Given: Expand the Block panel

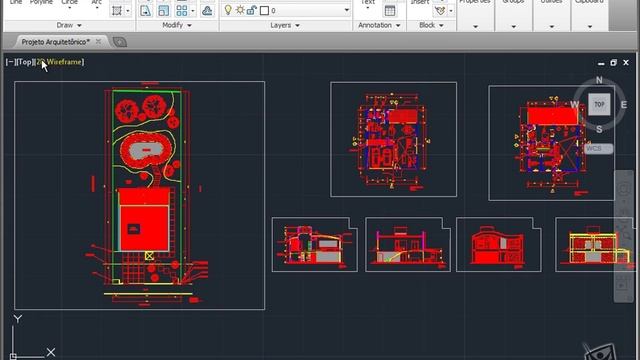Looking at the screenshot, I should [x=431, y=25].
